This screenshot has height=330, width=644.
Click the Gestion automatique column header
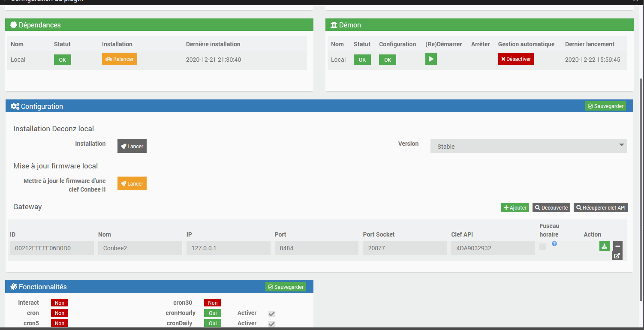[526, 44]
